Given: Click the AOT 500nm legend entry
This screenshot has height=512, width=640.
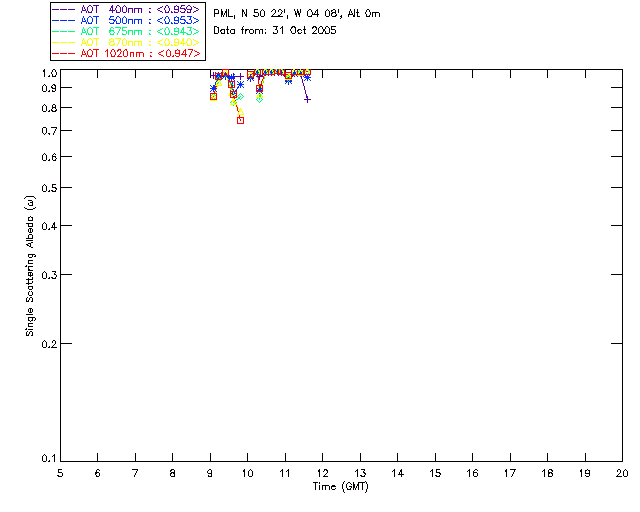Looking at the screenshot, I should click(126, 20).
